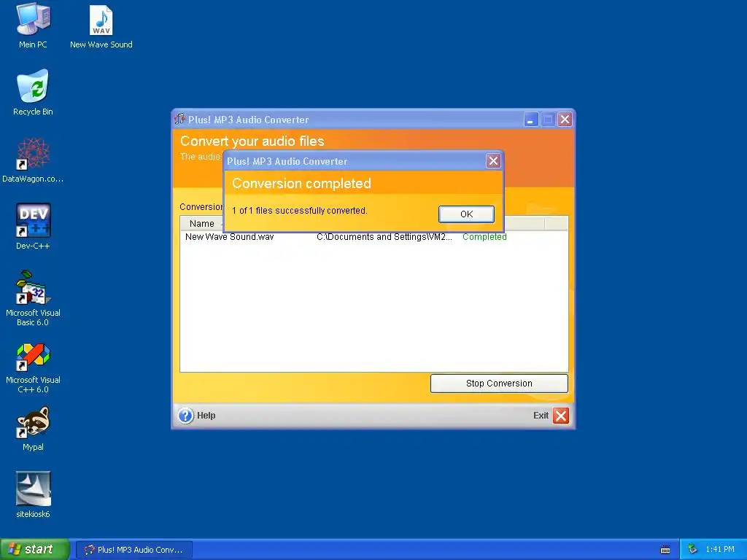
Task: Click the Stop Conversion button
Action: tap(499, 384)
